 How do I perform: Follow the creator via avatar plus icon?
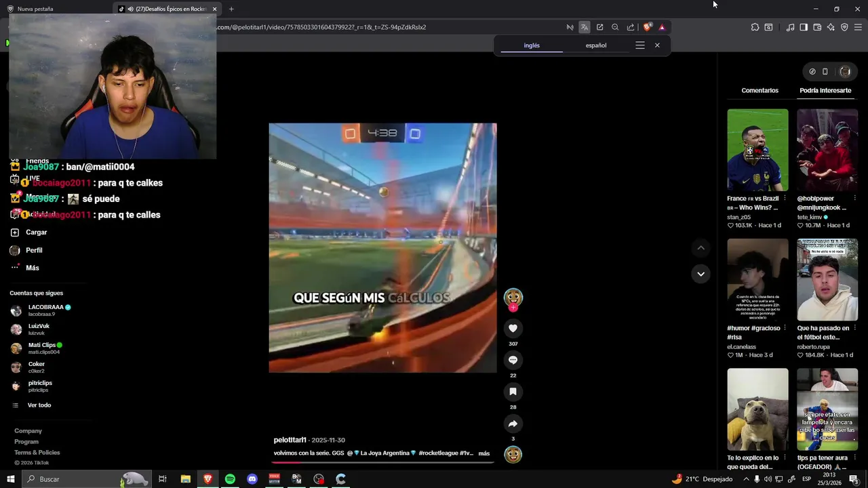(513, 308)
